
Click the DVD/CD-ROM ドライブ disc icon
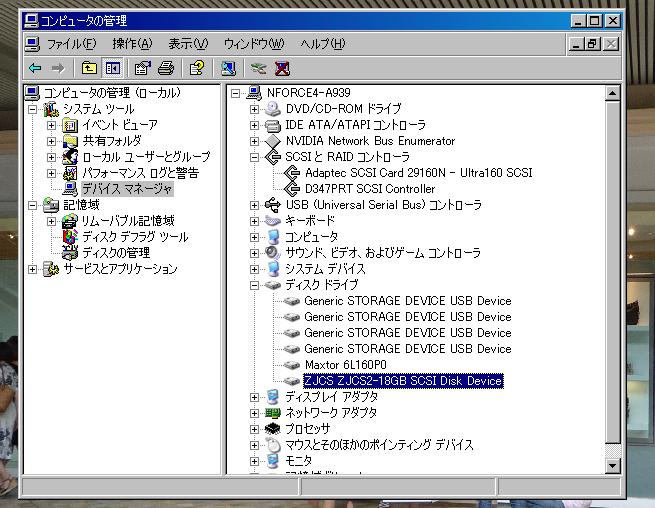(273, 109)
